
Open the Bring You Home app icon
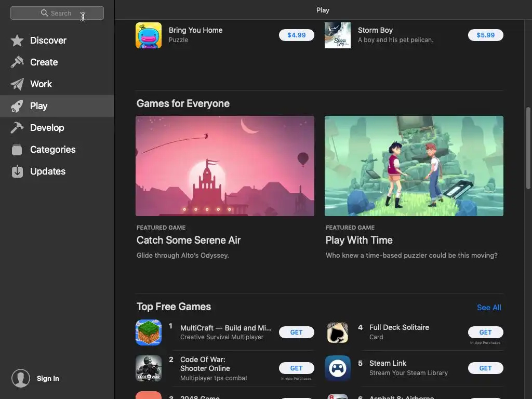pyautogui.click(x=149, y=35)
